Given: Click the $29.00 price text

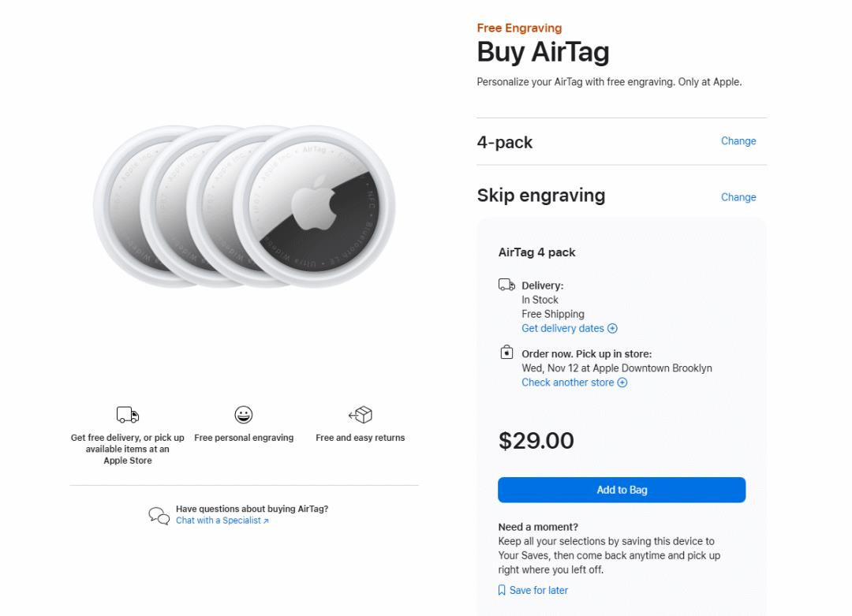Looking at the screenshot, I should [536, 440].
